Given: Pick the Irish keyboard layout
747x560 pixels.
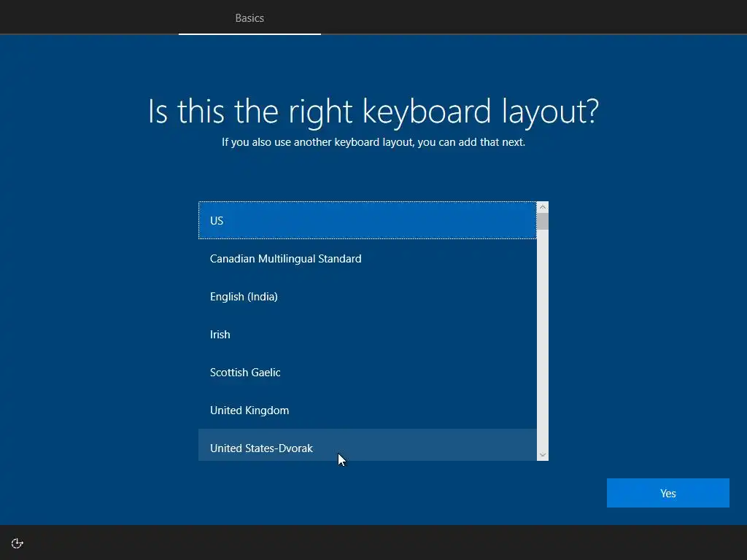Looking at the screenshot, I should [368, 334].
